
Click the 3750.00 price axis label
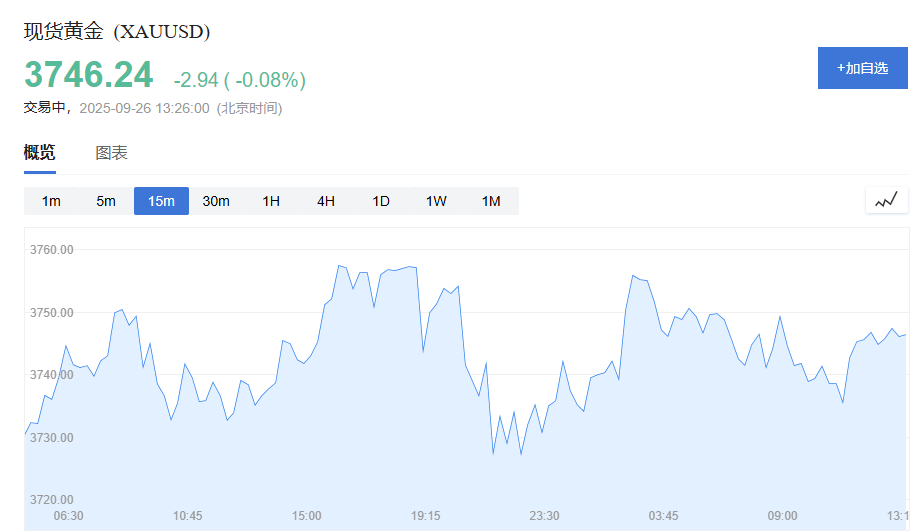pos(52,312)
